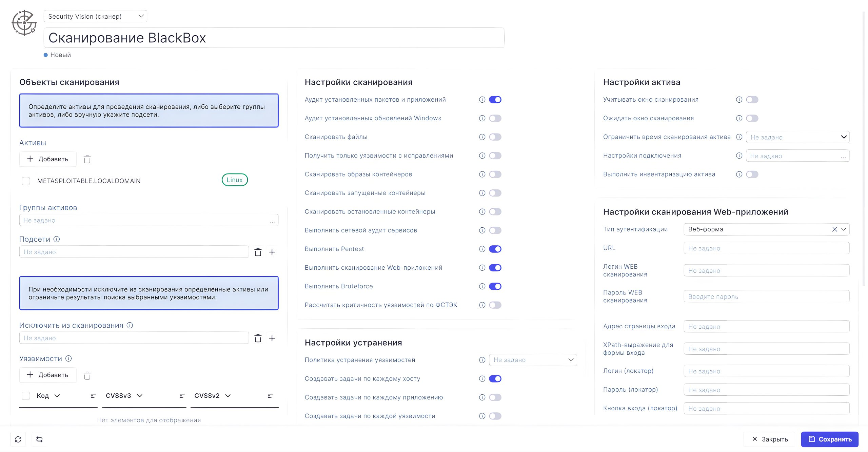Disable Выполнить Bruteforce toggle
The image size is (868, 452).
coord(495,286)
